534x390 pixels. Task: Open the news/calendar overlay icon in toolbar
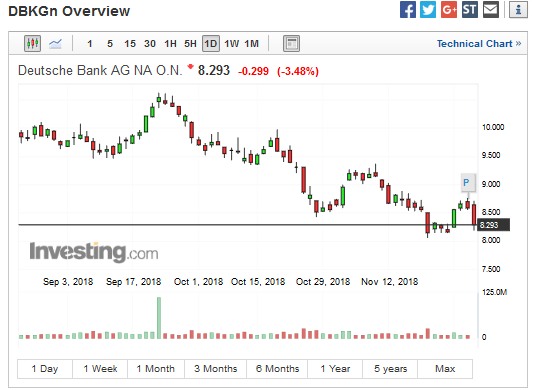[292, 44]
